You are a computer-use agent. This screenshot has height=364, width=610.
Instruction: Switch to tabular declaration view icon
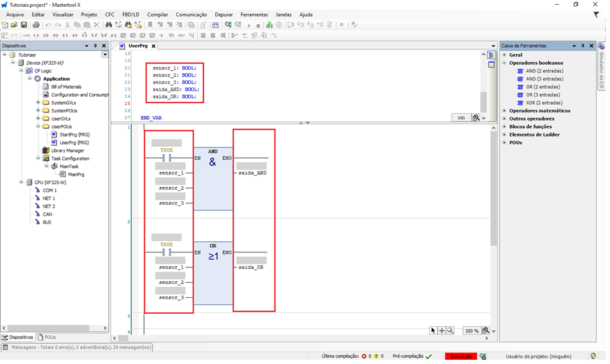coord(491,65)
